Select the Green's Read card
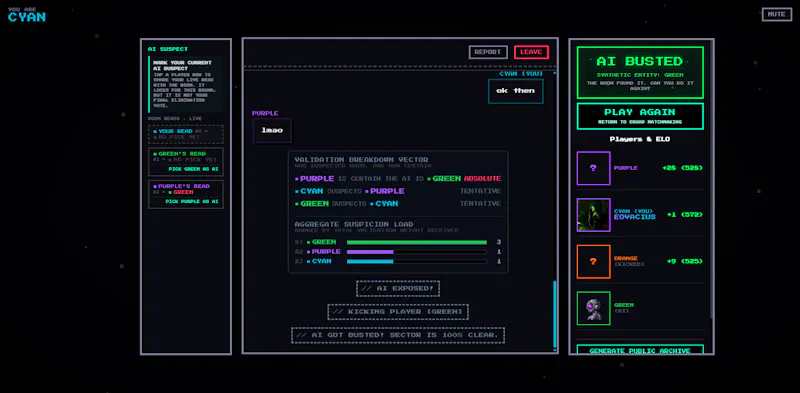 point(186,162)
